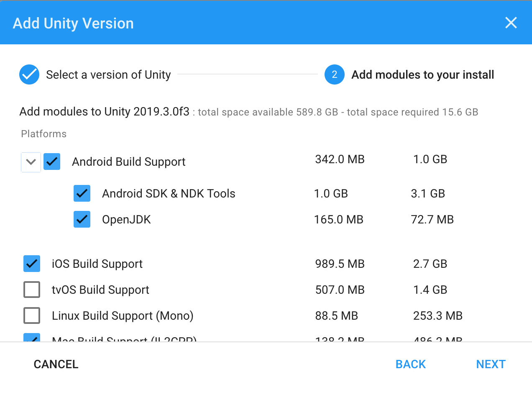Screen dimensions: 532x395
Task: Click the iOS Build Support label
Action: pyautogui.click(x=97, y=264)
